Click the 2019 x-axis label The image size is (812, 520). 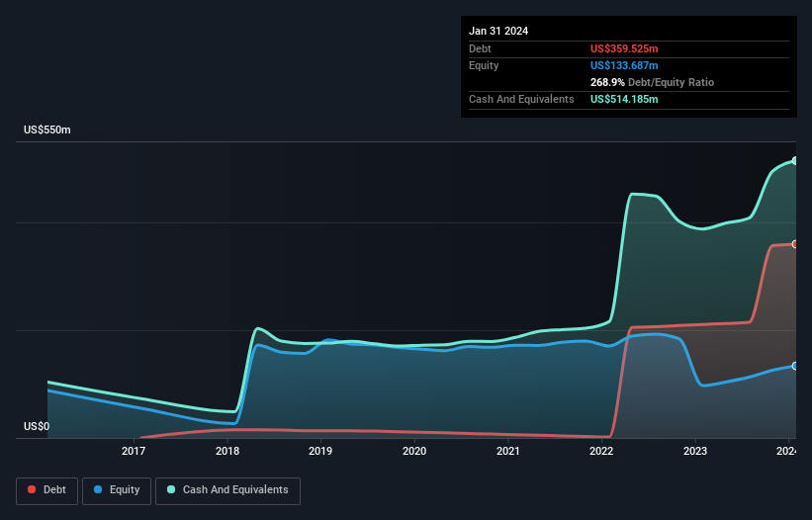point(320,451)
